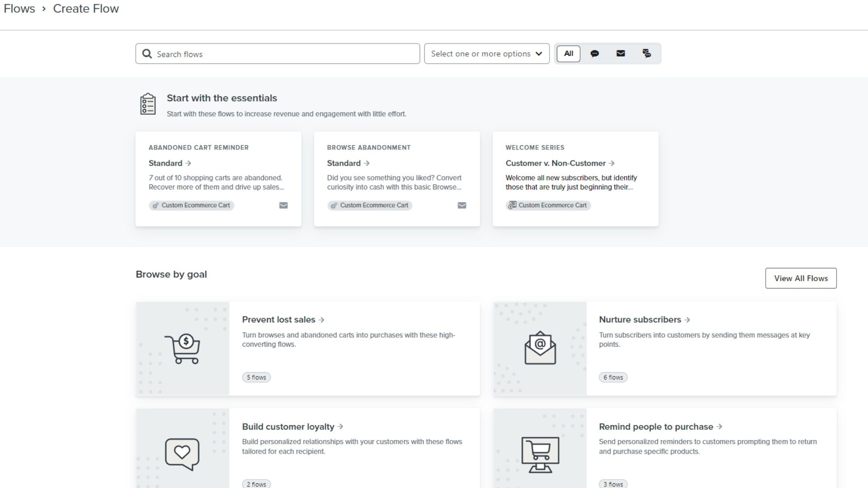
Task: Click the View All Flows button
Action: [801, 278]
